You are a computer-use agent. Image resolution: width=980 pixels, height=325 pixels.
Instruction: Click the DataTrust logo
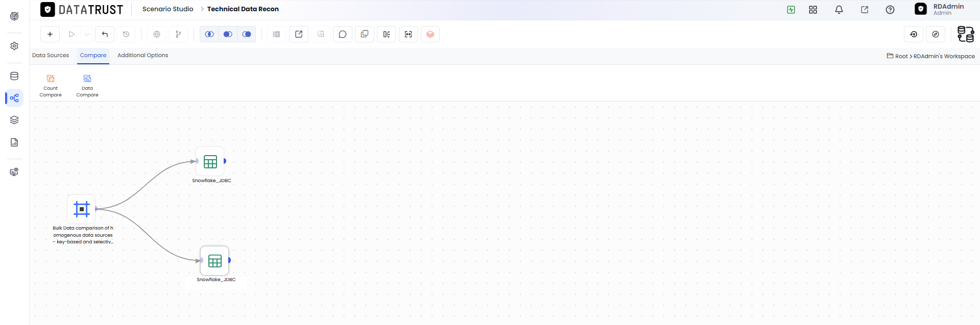(82, 10)
